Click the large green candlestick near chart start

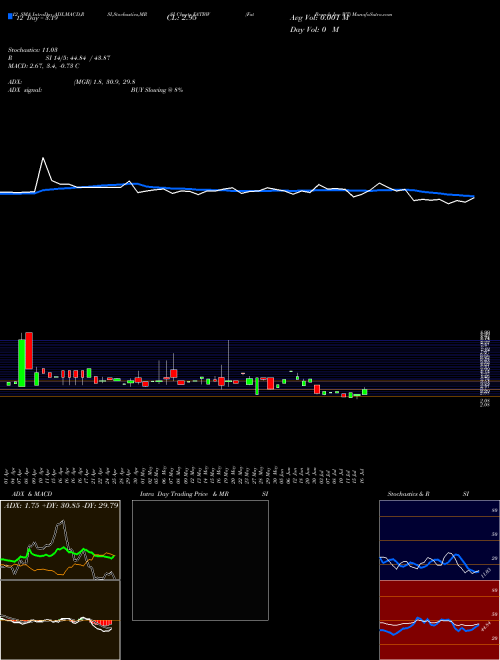coord(21,362)
